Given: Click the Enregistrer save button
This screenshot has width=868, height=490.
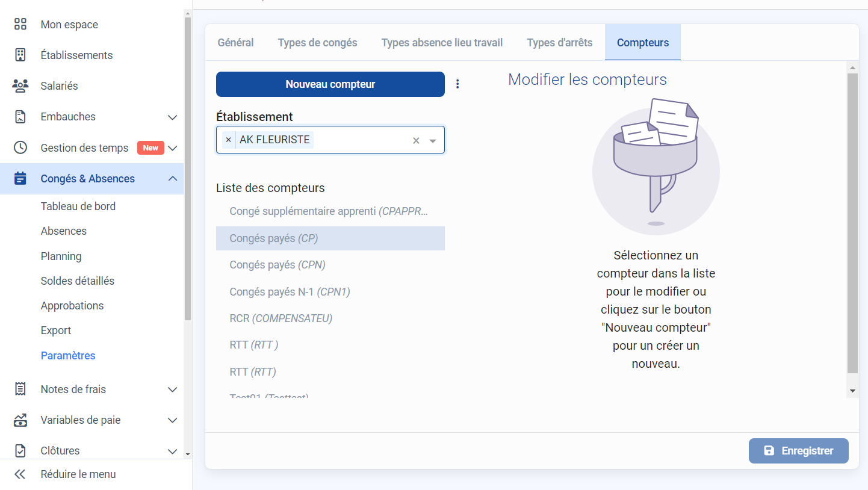Looking at the screenshot, I should point(799,451).
